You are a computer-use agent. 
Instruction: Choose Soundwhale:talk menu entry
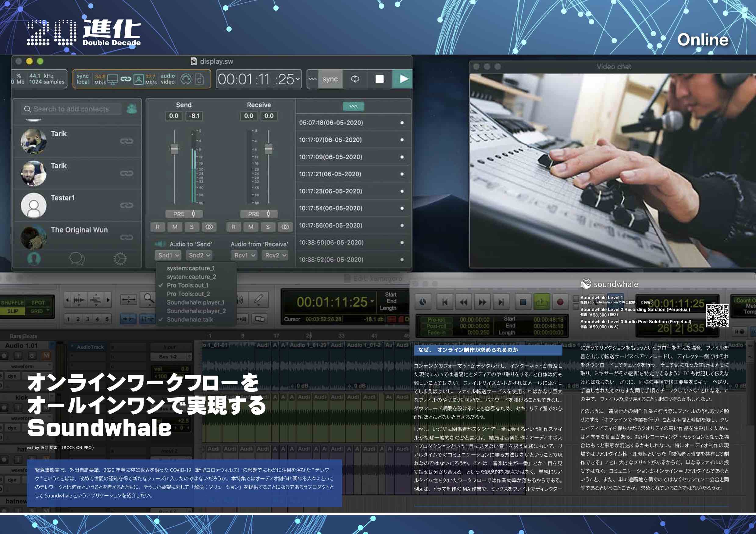pos(196,320)
